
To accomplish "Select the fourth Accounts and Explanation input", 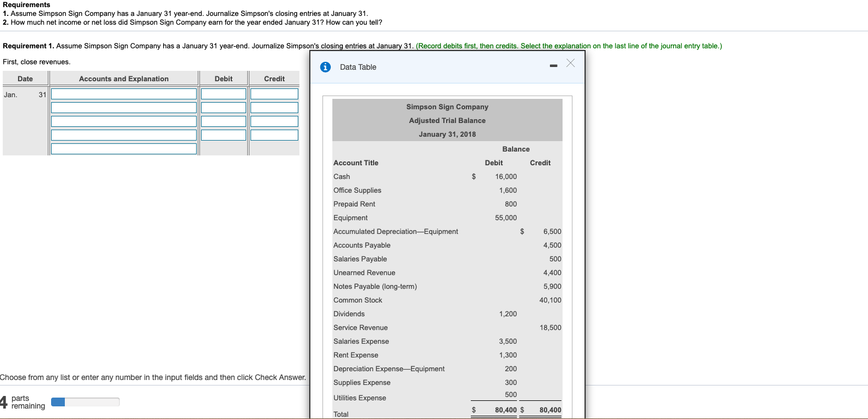I will [124, 135].
